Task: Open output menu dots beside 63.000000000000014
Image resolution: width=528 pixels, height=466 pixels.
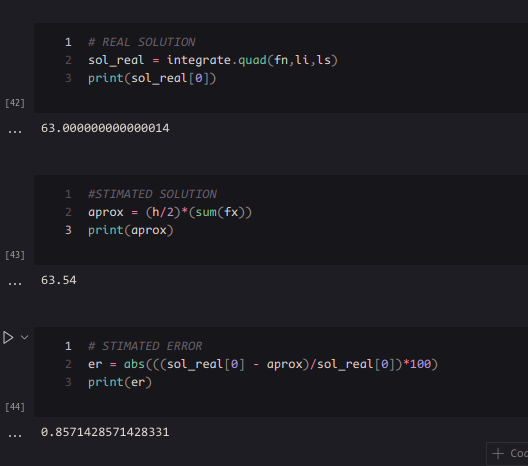Action: coord(15,132)
